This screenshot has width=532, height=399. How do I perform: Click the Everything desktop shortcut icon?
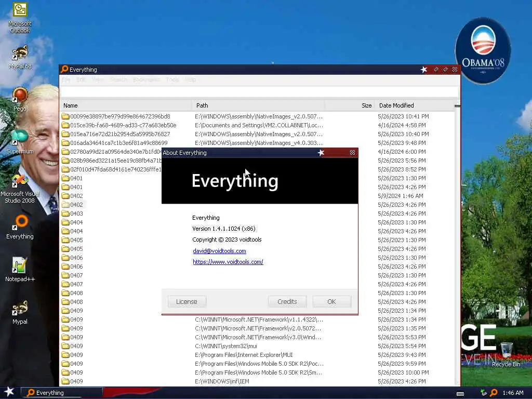click(x=20, y=227)
